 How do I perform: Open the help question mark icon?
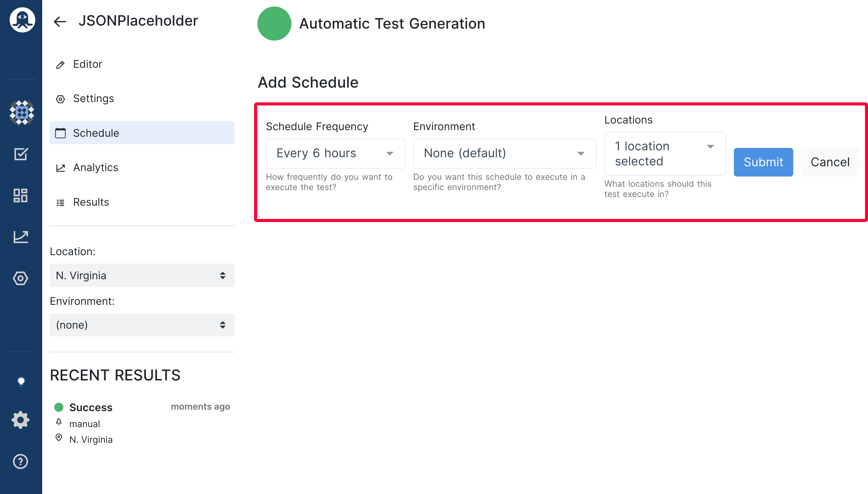(20, 461)
